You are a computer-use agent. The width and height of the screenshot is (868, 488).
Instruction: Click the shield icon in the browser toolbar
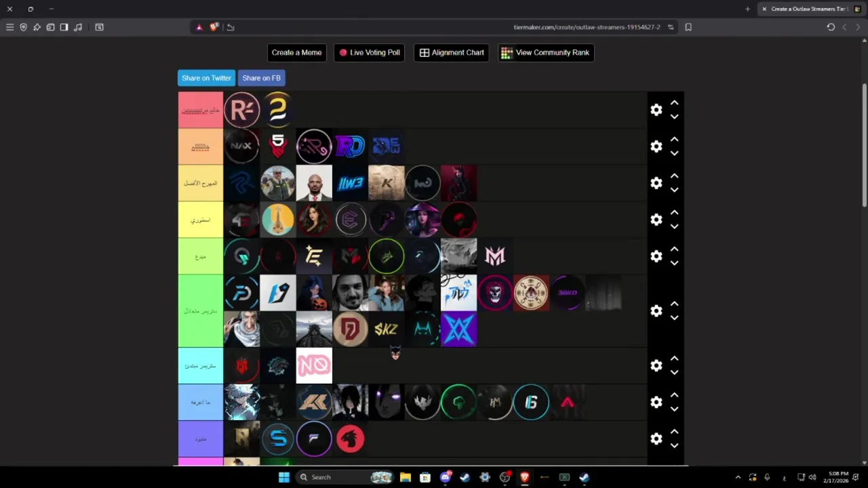23,27
